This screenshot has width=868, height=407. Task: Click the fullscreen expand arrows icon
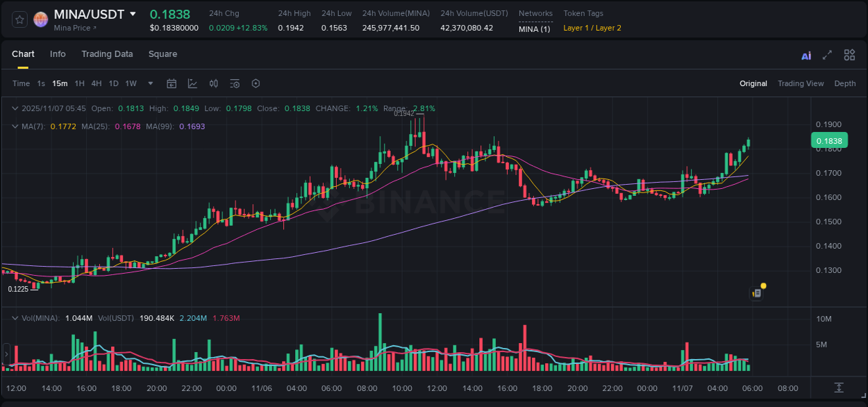tap(828, 55)
